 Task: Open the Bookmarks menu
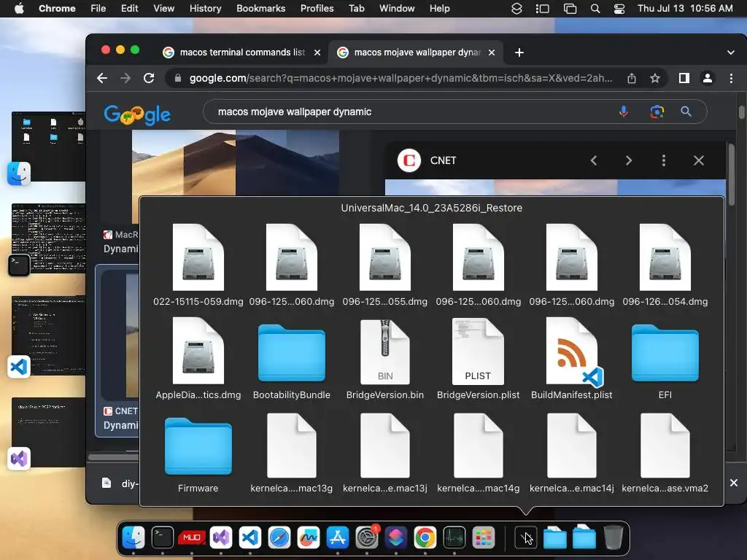click(x=260, y=9)
